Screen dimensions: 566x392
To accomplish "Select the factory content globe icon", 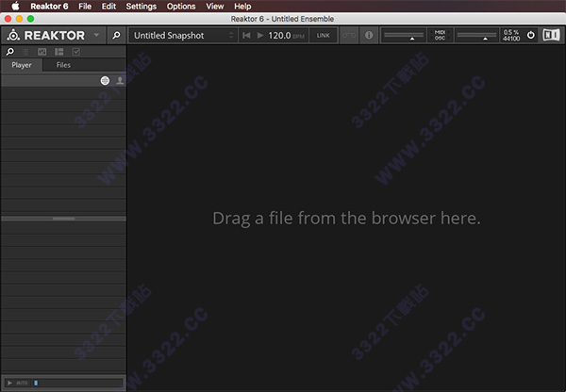I will tap(105, 80).
